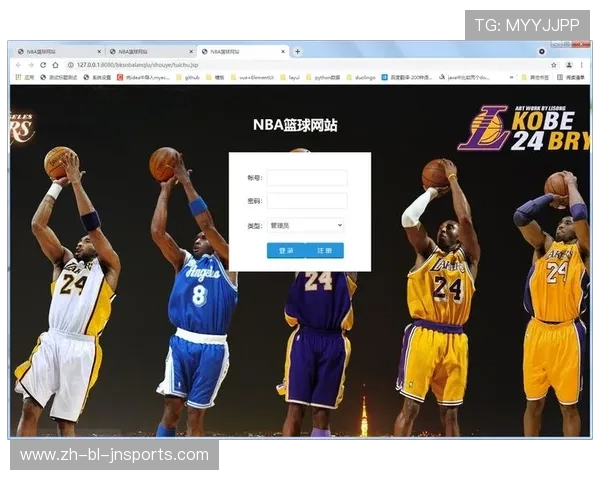Close the second NBA篮球网站 tab
600x480 pixels.
(191, 51)
